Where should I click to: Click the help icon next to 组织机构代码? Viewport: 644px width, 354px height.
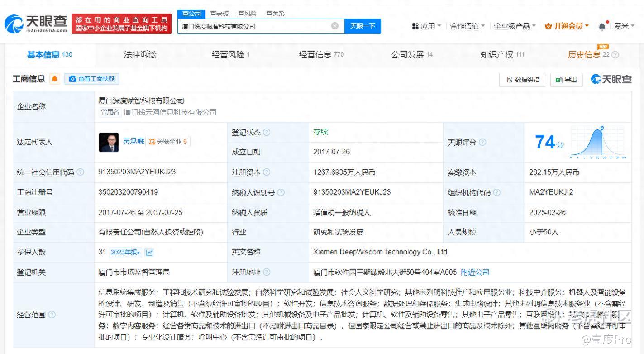click(x=496, y=192)
